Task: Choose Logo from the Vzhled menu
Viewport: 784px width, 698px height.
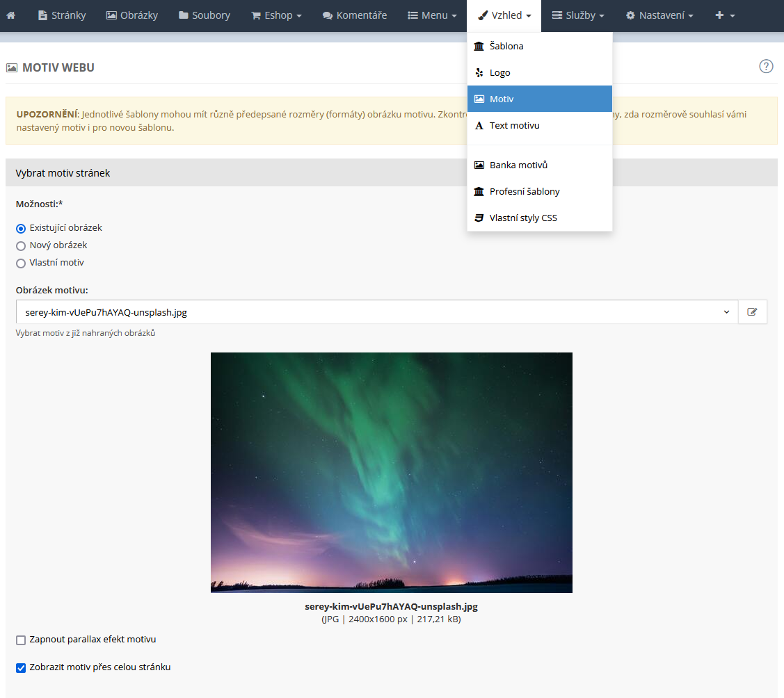Action: pos(499,73)
